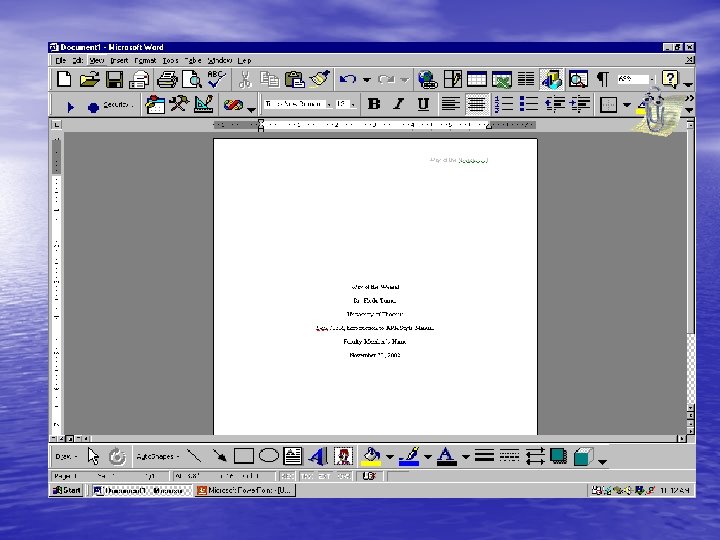Image resolution: width=720 pixels, height=540 pixels.
Task: Open the View menu
Action: 96,60
